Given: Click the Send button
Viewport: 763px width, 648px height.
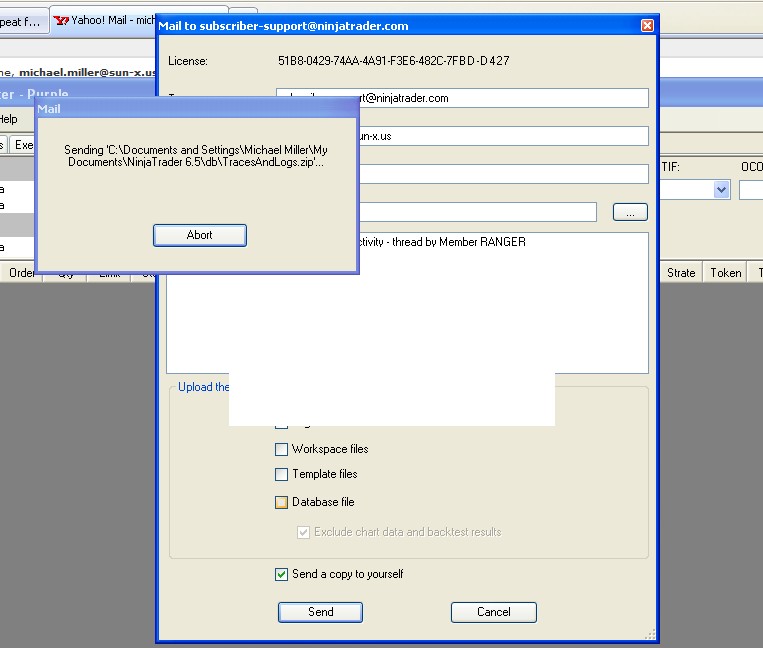Looking at the screenshot, I should [x=320, y=612].
